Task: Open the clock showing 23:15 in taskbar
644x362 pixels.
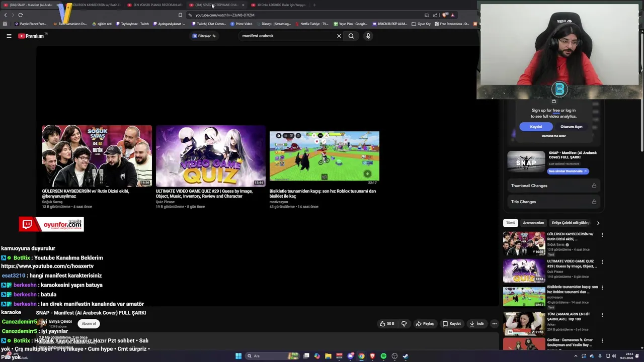Action: tap(627, 356)
